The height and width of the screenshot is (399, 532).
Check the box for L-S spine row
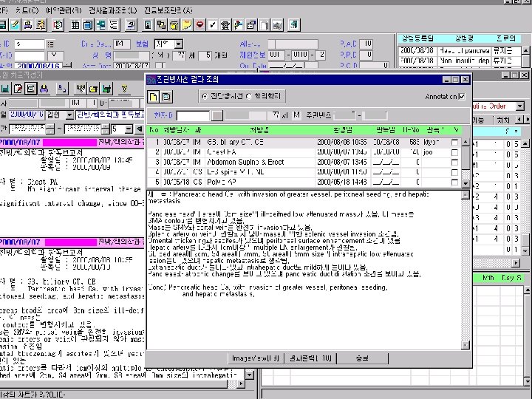click(x=455, y=172)
